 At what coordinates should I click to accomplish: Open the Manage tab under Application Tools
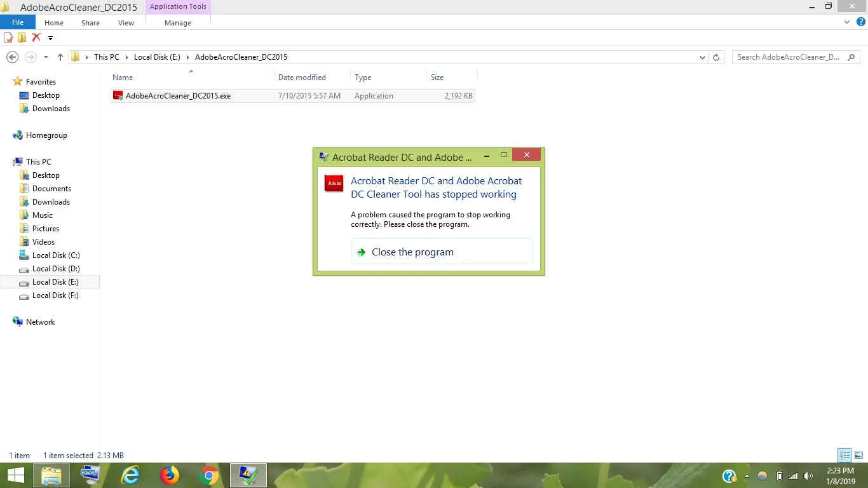[x=178, y=23]
